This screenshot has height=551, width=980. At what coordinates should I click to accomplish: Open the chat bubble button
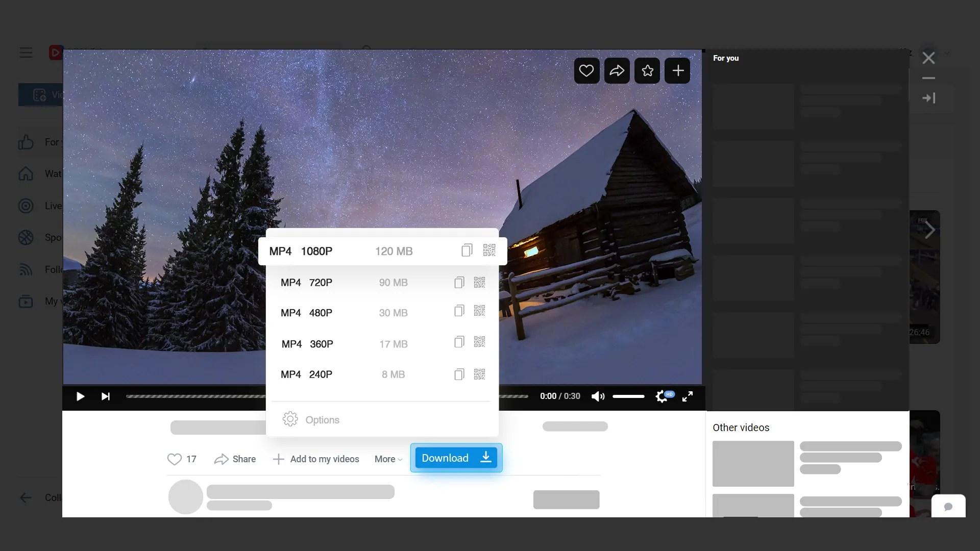coord(948,507)
